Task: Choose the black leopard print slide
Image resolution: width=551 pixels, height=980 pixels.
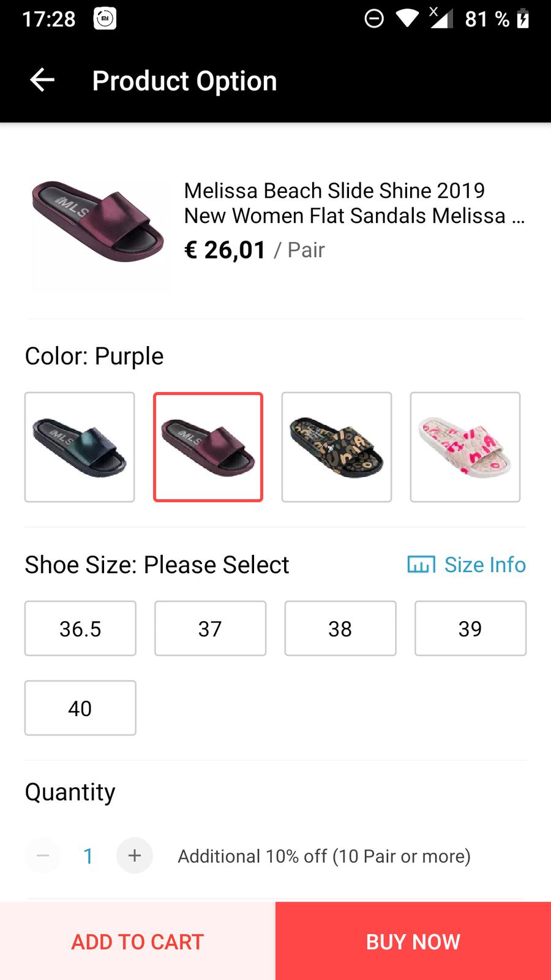Action: (x=337, y=447)
